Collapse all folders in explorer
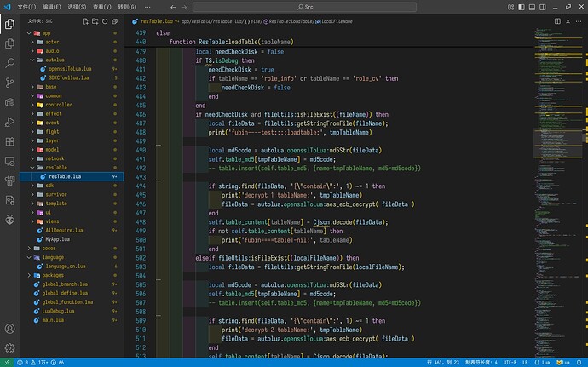The image size is (588, 367). click(x=115, y=21)
